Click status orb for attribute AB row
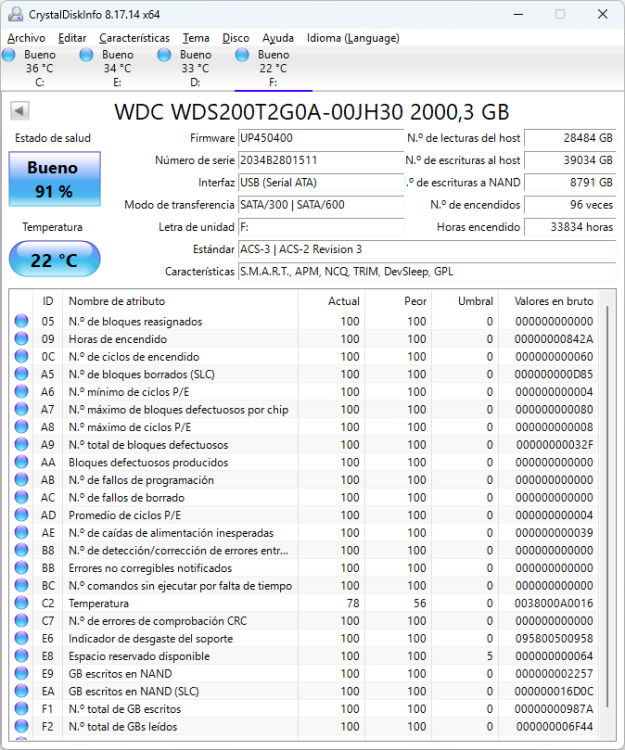Image resolution: width=625 pixels, height=750 pixels. click(x=22, y=480)
